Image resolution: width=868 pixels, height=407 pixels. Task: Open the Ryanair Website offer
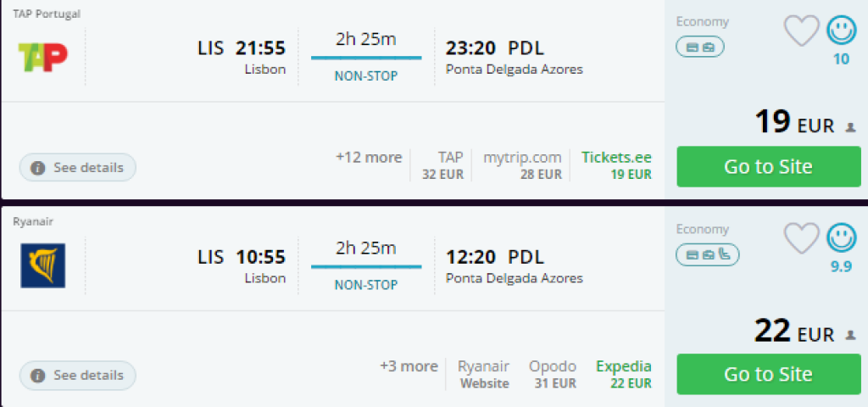click(x=484, y=374)
